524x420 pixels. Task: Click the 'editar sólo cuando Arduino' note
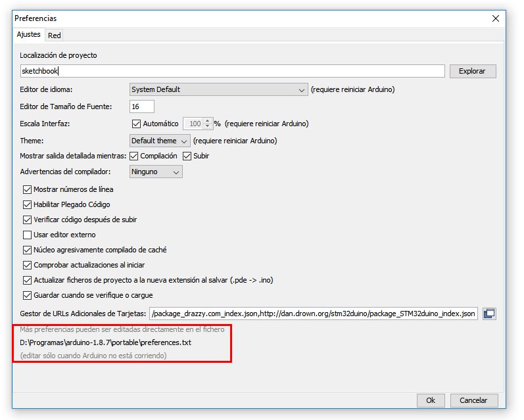pos(93,356)
